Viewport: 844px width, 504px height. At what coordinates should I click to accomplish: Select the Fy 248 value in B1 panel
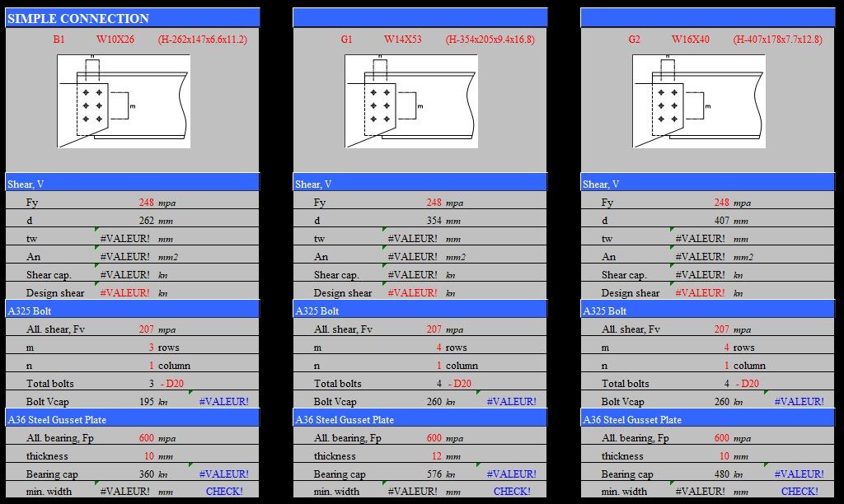pyautogui.click(x=147, y=203)
